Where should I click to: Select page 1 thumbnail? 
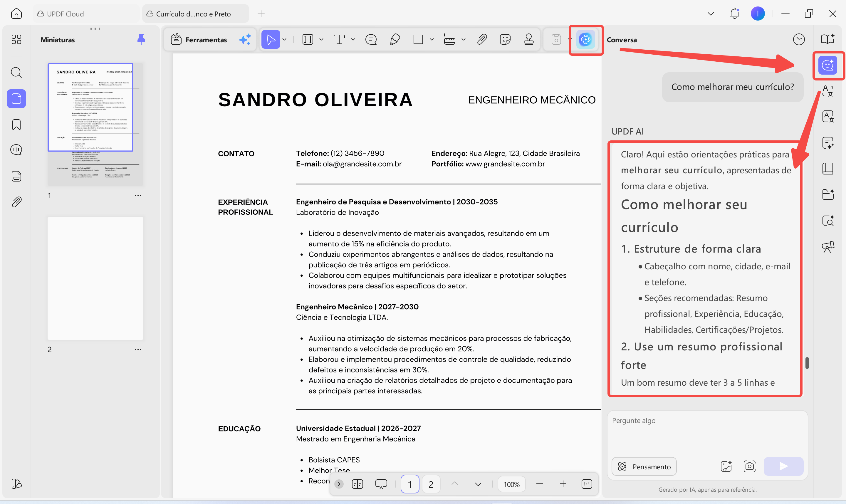pyautogui.click(x=95, y=124)
